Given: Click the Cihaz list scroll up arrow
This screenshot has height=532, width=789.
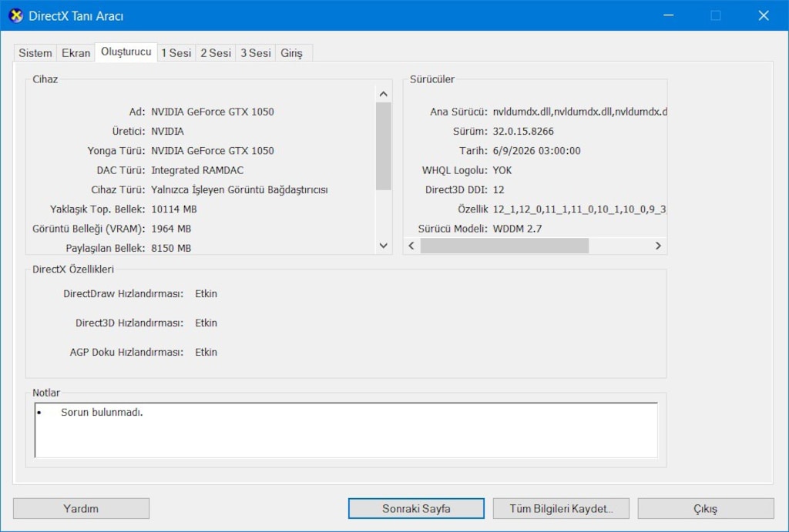Looking at the screenshot, I should coord(384,94).
